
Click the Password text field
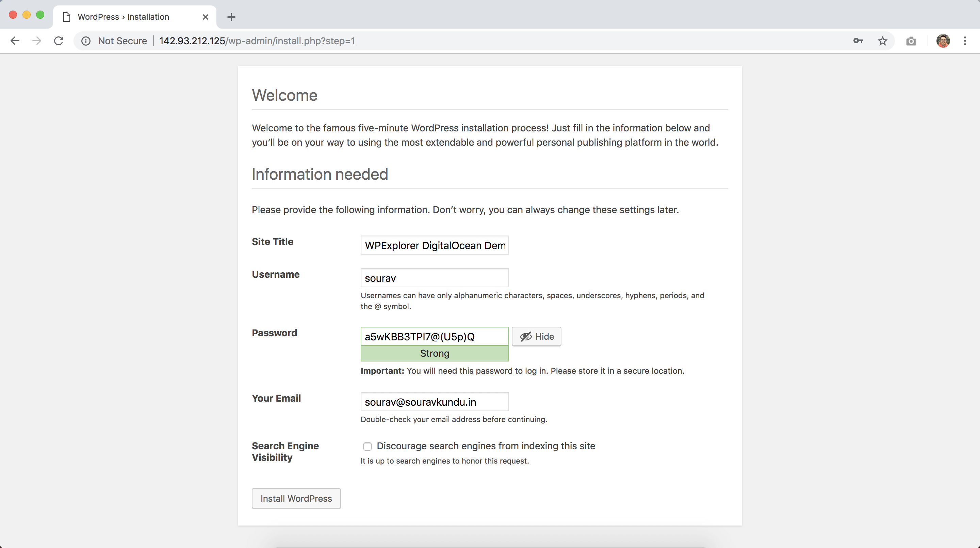pos(435,336)
